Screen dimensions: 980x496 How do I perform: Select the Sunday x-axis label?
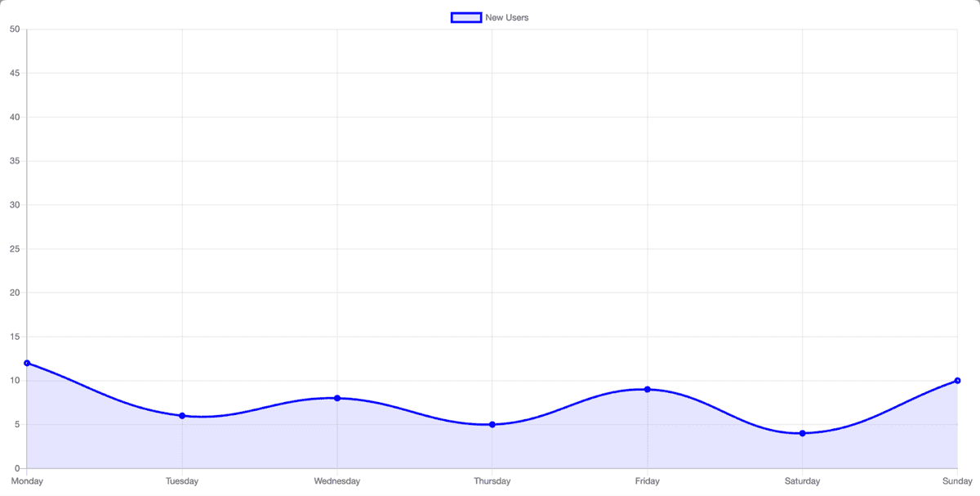[x=957, y=481]
